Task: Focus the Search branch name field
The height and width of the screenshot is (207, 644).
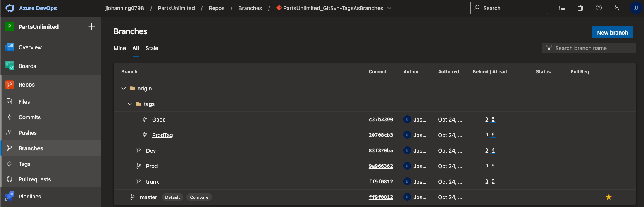Action: 592,48
